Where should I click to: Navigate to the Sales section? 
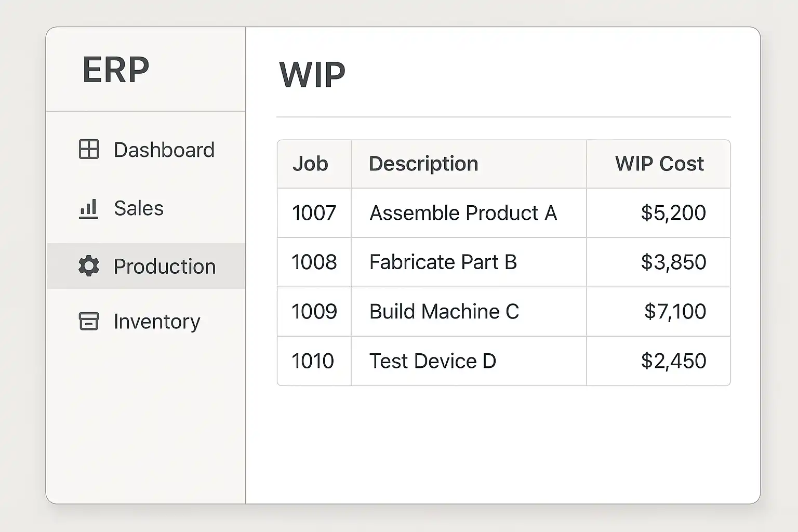tap(138, 208)
